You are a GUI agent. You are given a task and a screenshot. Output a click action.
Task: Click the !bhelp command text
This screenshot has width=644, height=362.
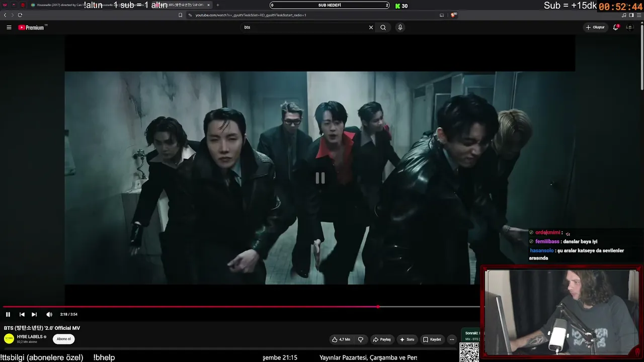pyautogui.click(x=104, y=357)
